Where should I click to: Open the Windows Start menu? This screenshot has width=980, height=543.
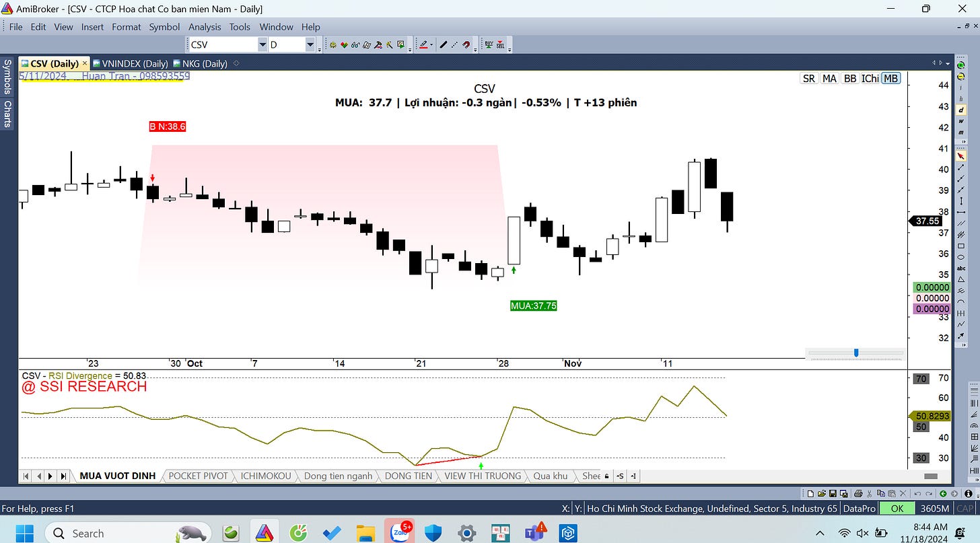[x=24, y=533]
